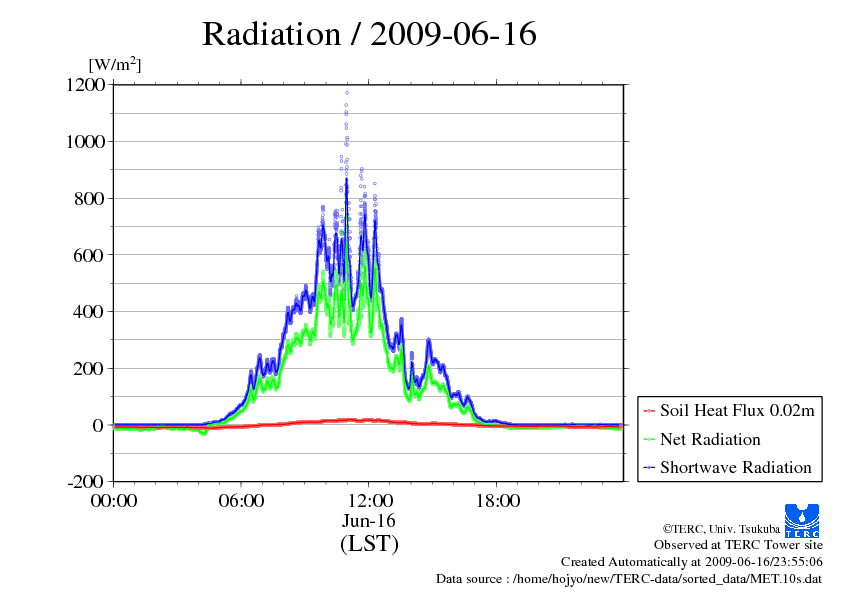842x595 pixels.
Task: Click the 1200 y-axis tick label
Action: (x=85, y=85)
